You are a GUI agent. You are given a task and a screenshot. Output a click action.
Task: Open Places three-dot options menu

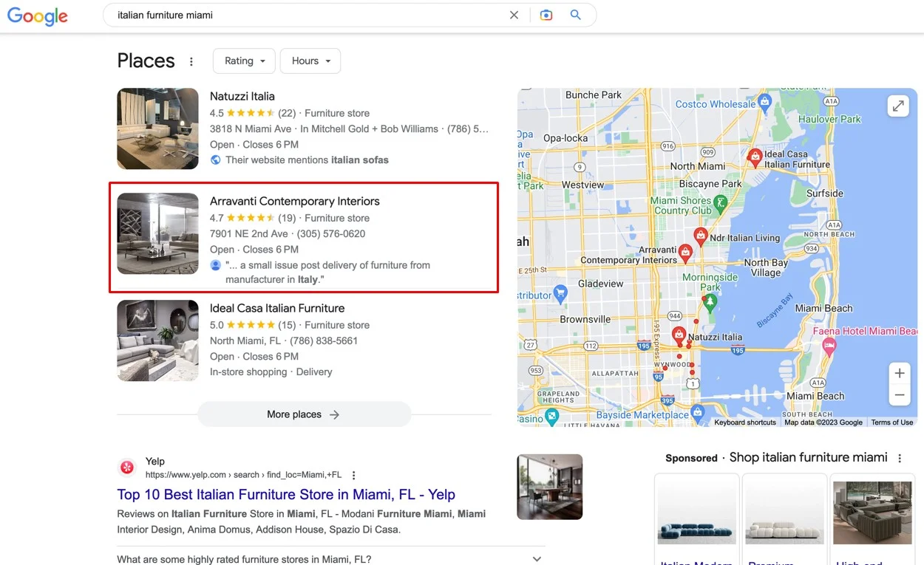(191, 61)
